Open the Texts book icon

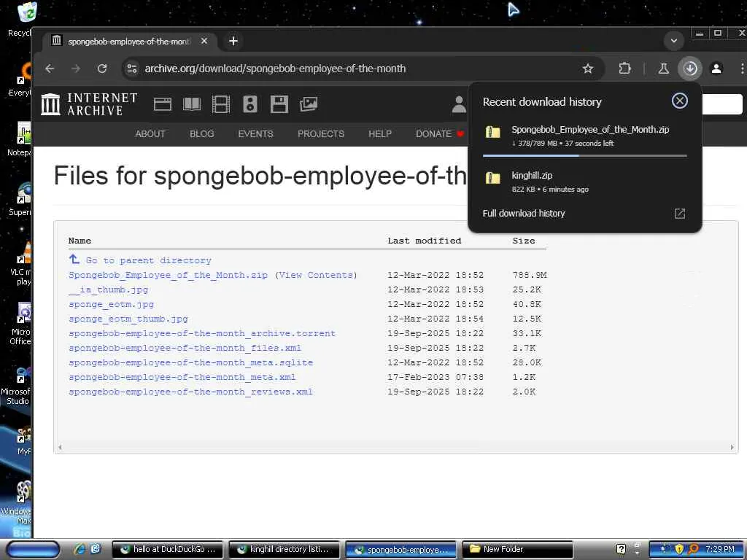[192, 104]
